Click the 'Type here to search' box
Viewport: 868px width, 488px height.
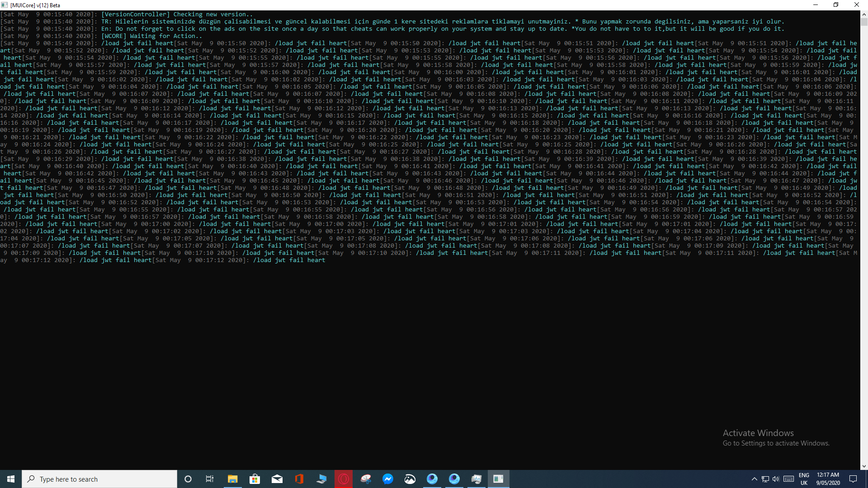click(x=99, y=479)
